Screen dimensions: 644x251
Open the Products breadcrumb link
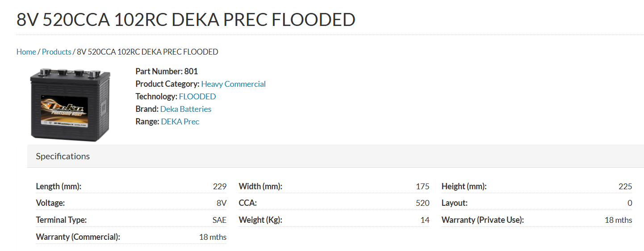(56, 52)
